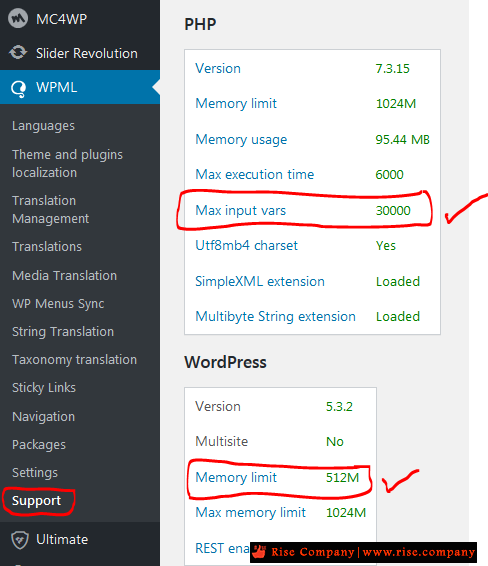Viewport: 488px width, 566px height.
Task: Open Theme and plugins localization
Action: click(x=67, y=164)
